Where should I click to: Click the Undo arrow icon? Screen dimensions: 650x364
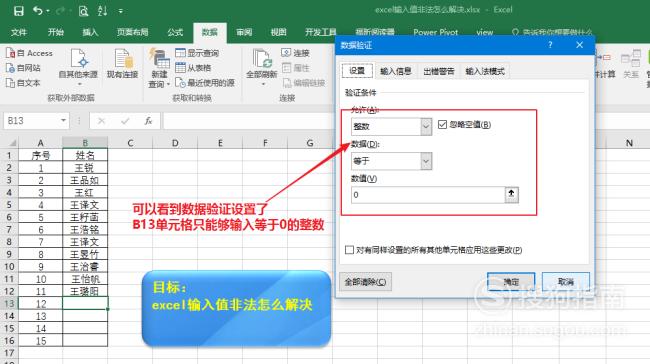[38, 11]
